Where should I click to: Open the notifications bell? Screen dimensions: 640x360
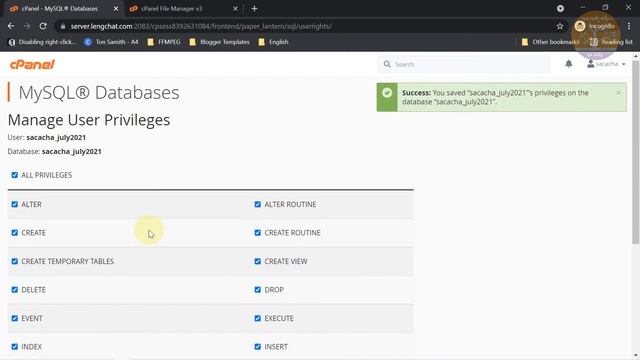coord(569,64)
